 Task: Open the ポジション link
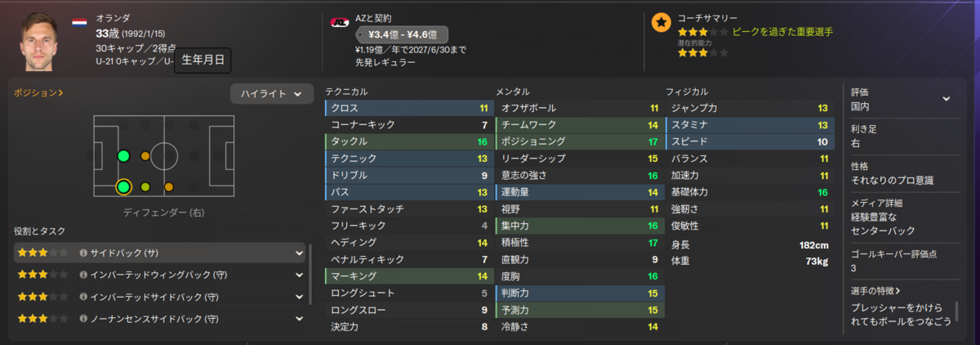pos(38,93)
